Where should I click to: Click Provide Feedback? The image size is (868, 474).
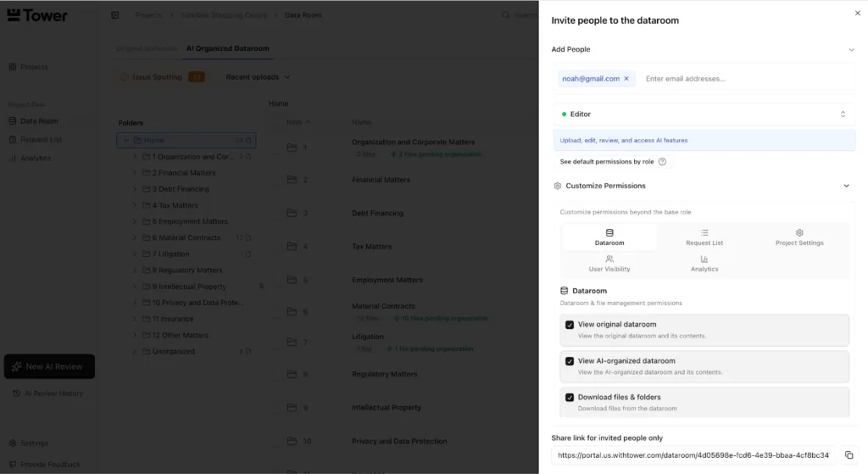point(45,465)
